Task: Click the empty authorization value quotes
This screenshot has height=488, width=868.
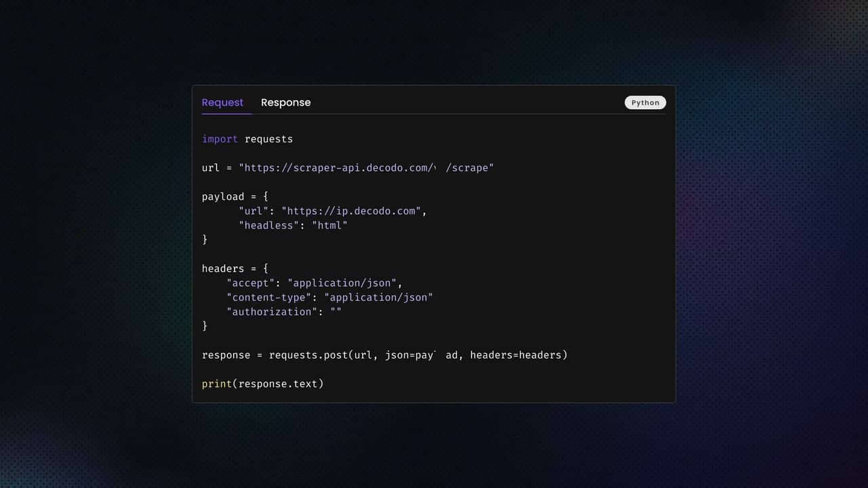Action: [x=336, y=312]
